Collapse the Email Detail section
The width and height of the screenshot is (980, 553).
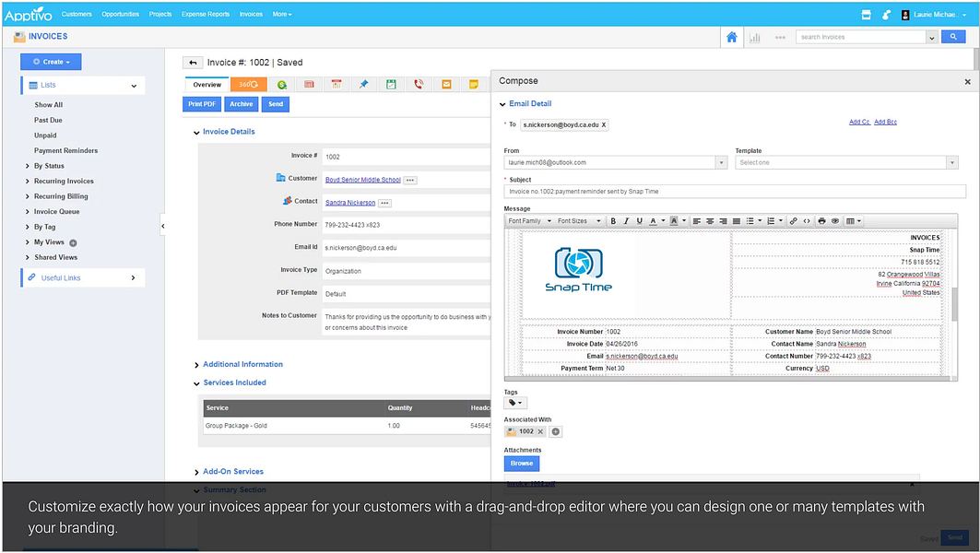502,104
